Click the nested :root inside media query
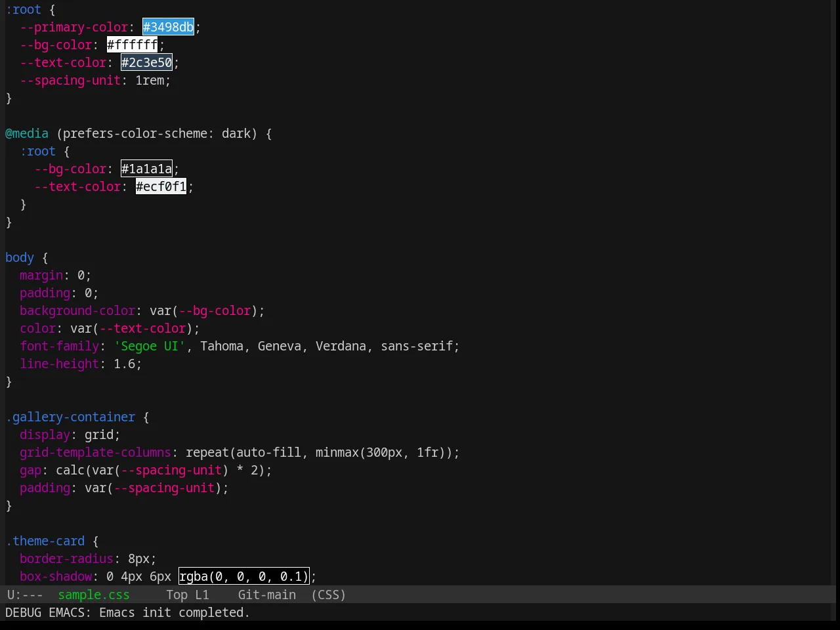This screenshot has width=840, height=630. point(38,151)
